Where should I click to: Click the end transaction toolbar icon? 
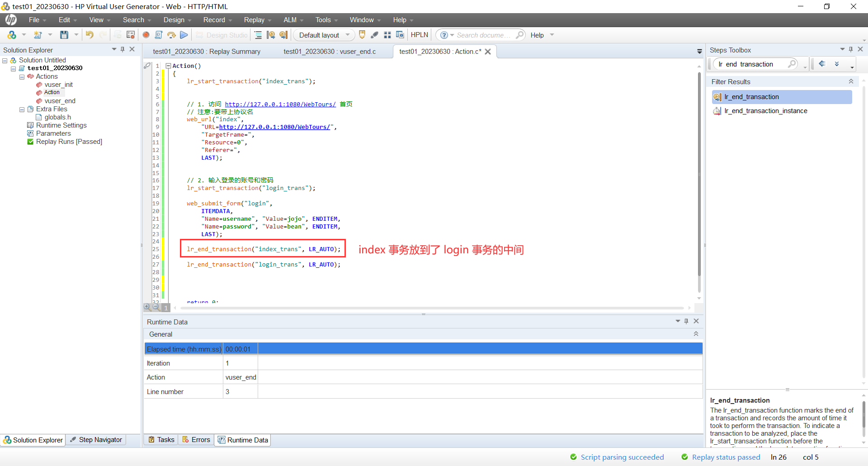[x=283, y=35]
